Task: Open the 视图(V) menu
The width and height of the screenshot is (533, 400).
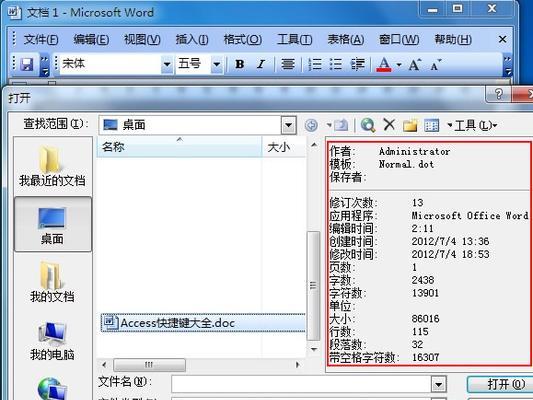Action: 142,39
